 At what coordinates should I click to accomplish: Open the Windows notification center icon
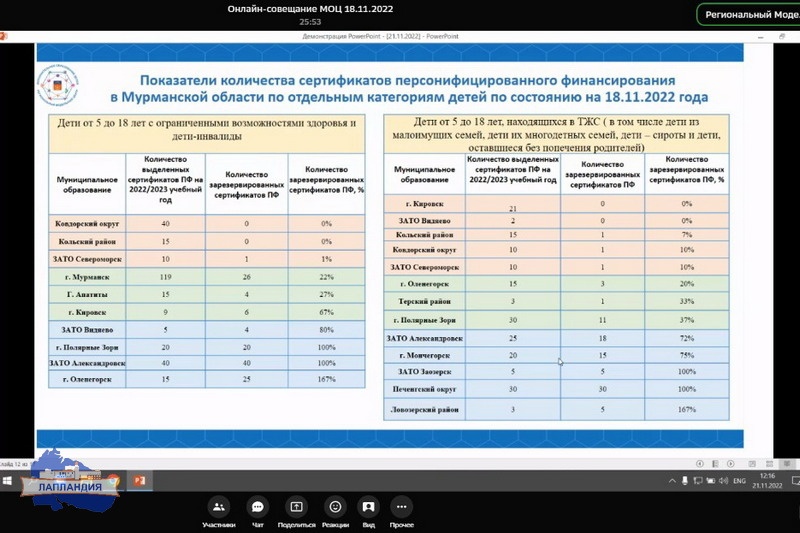(795, 480)
